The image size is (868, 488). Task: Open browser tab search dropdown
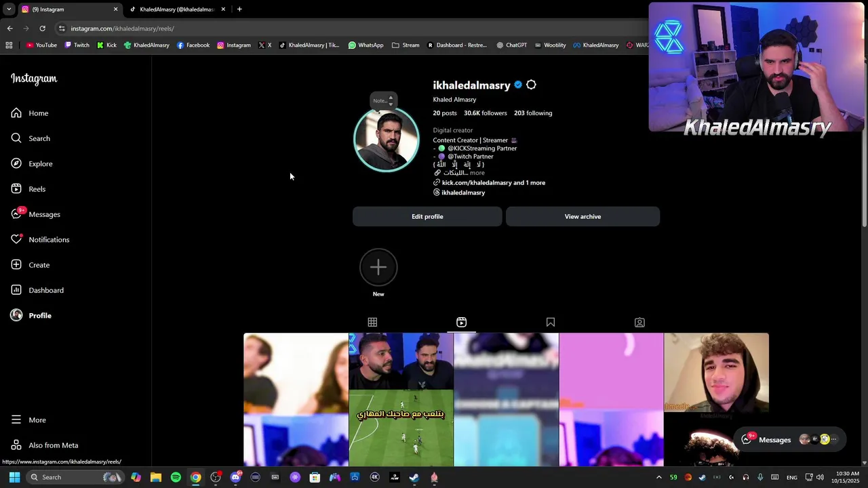(x=9, y=9)
